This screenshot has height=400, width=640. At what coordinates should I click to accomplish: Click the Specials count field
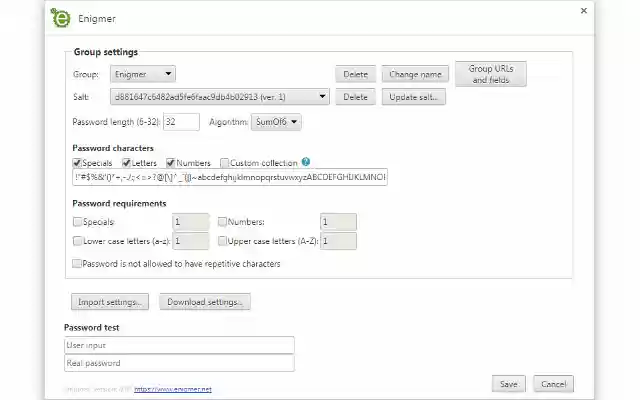(x=191, y=222)
